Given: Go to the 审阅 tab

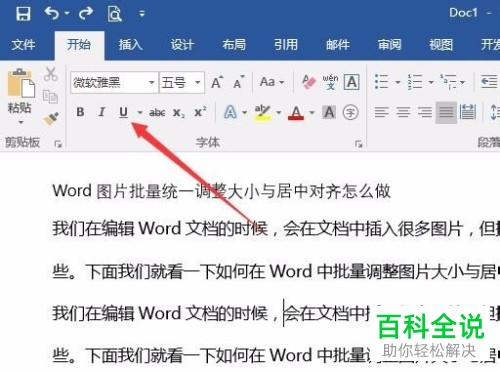Looking at the screenshot, I should pos(389,44).
